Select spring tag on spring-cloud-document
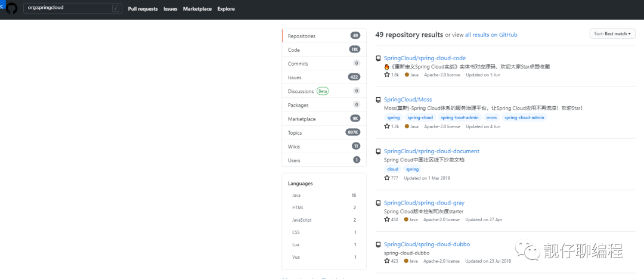Viewport: 644px width, 279px height. [x=413, y=169]
